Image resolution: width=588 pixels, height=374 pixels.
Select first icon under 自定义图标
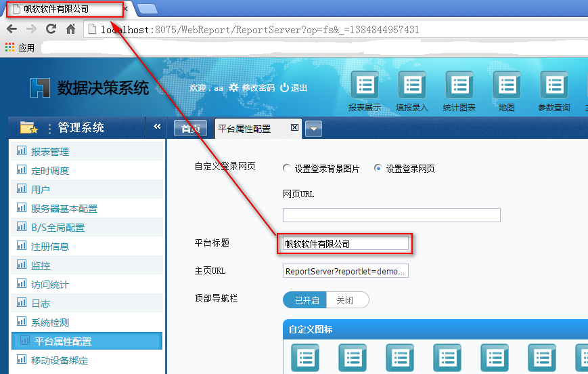coord(305,358)
